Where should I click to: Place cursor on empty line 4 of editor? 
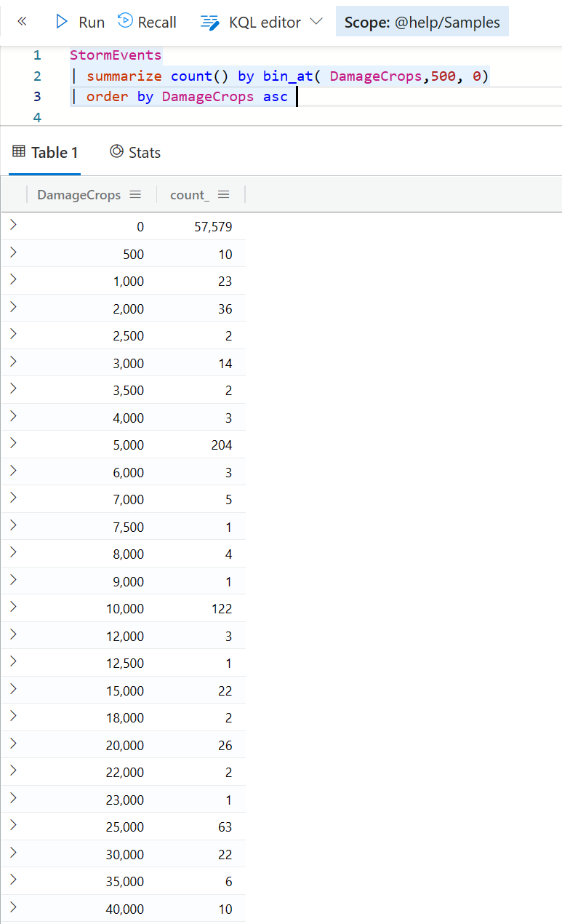point(218,117)
